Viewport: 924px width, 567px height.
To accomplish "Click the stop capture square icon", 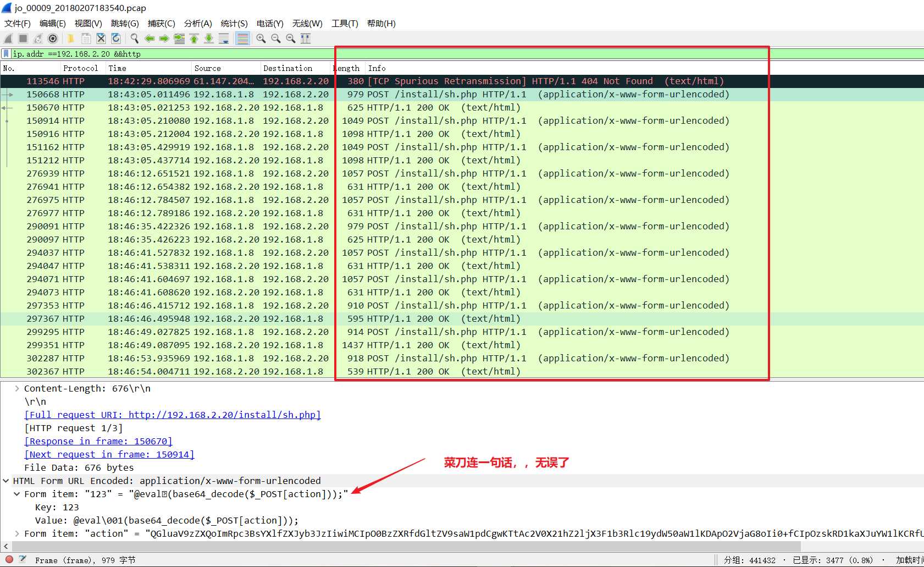I will (x=23, y=38).
